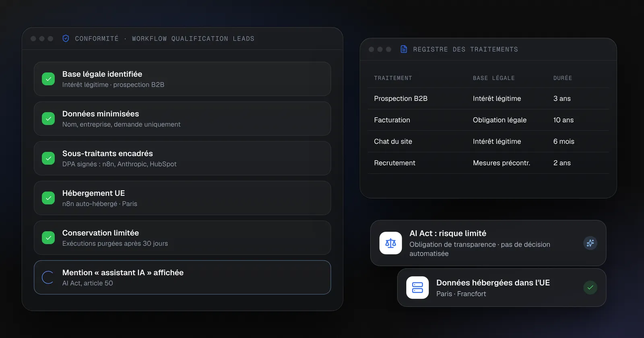Click the Traitement column header
The image size is (644, 338).
(393, 78)
